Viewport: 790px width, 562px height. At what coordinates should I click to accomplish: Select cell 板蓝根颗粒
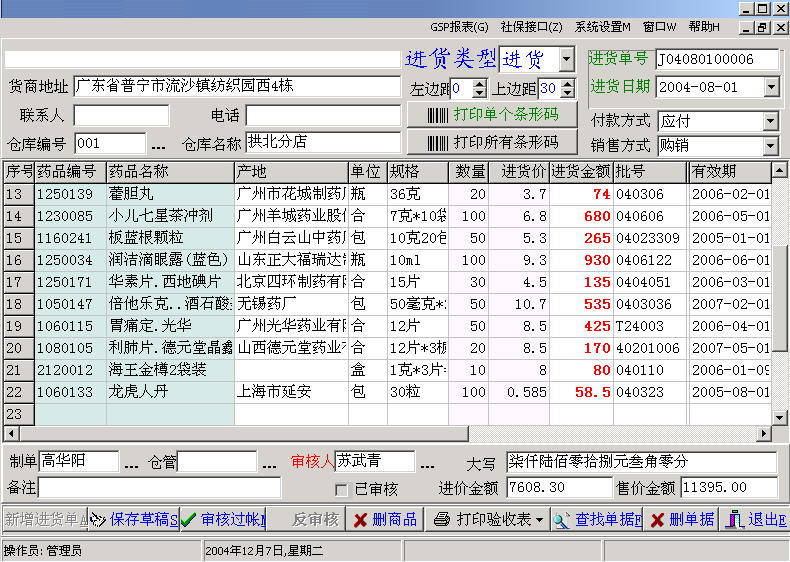170,238
